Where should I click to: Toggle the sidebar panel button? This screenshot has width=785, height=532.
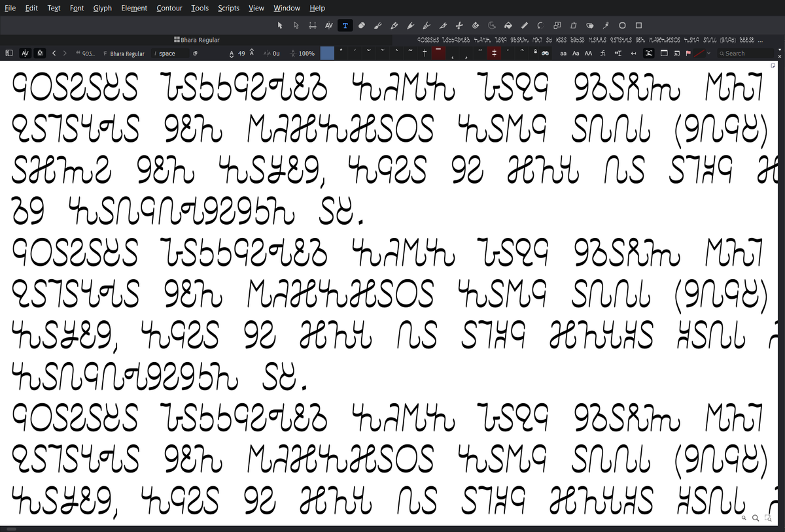click(x=9, y=53)
